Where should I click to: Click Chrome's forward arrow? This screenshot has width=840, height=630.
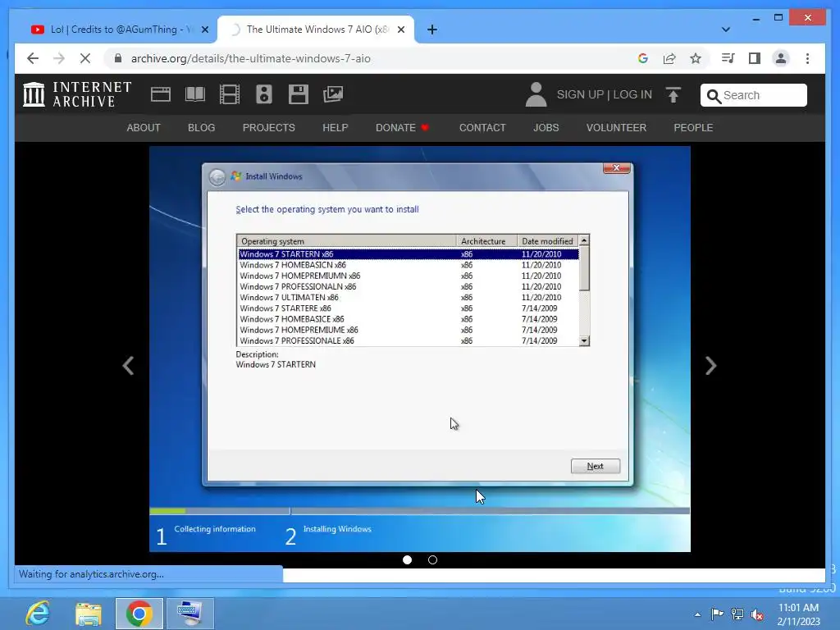tap(59, 58)
